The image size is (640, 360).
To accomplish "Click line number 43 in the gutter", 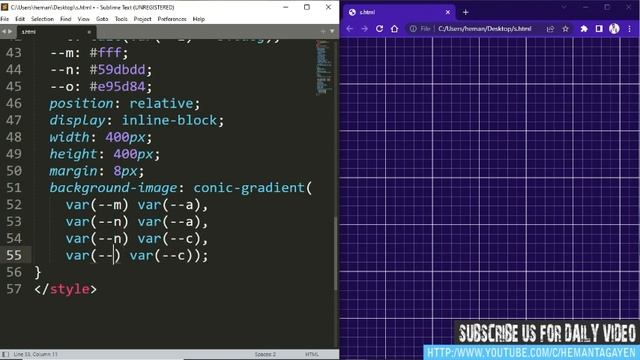I will click(14, 53).
